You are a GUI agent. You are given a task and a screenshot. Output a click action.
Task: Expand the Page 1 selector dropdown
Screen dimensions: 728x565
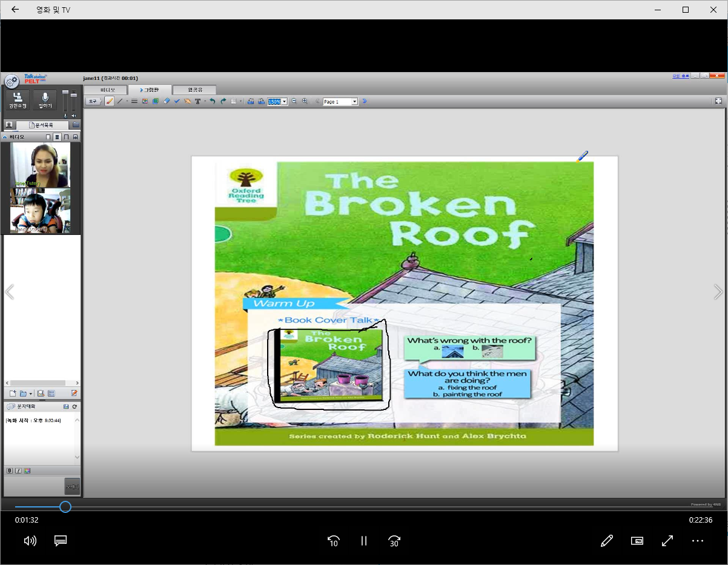point(354,102)
